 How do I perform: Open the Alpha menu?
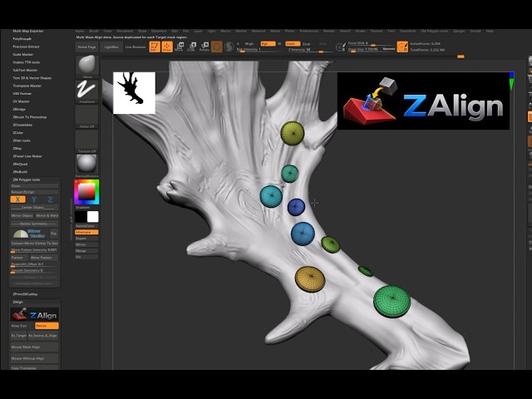point(80,32)
